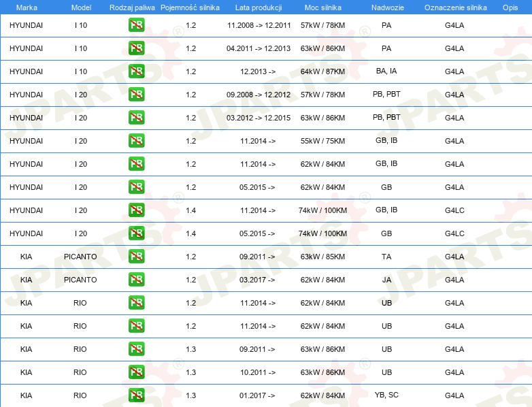Viewport: 532px width, 407px height.
Task: Click the 1.4 capacity in 74kW GB, IB row
Action: [x=191, y=210]
